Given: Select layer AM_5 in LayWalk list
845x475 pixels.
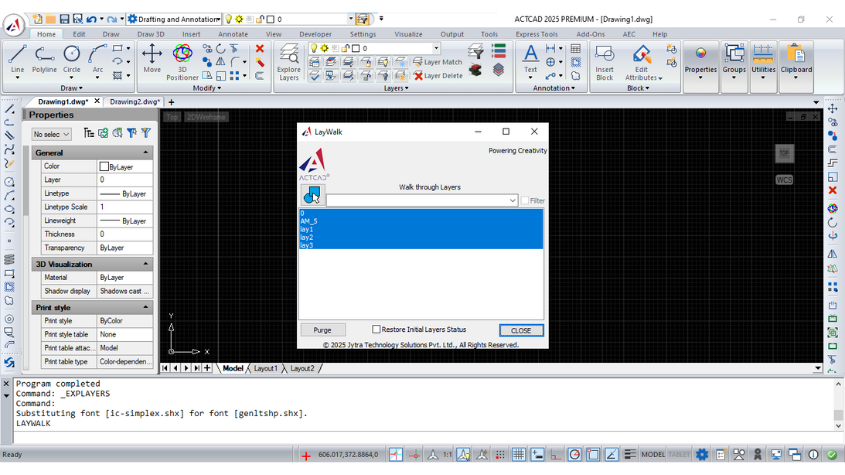Looking at the screenshot, I should (x=420, y=221).
